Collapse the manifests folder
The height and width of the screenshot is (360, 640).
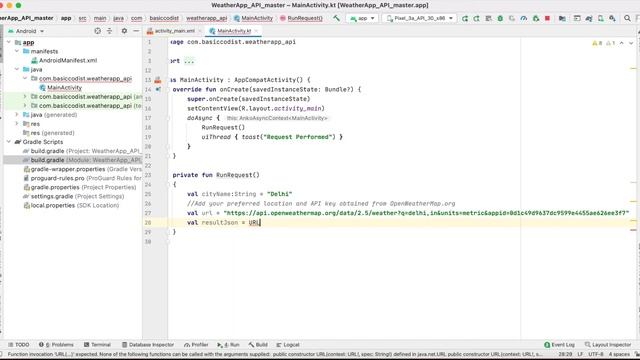[17, 51]
